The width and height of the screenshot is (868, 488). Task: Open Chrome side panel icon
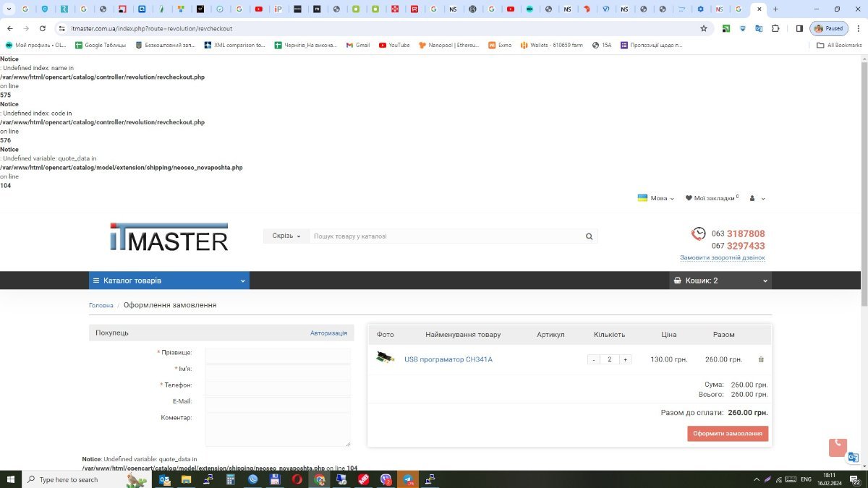click(799, 28)
